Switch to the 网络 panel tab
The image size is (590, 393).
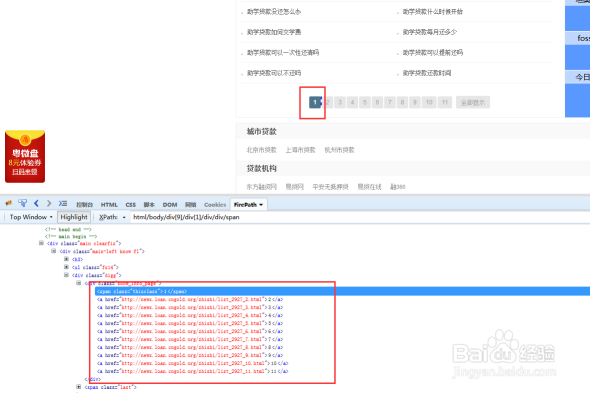tap(190, 205)
